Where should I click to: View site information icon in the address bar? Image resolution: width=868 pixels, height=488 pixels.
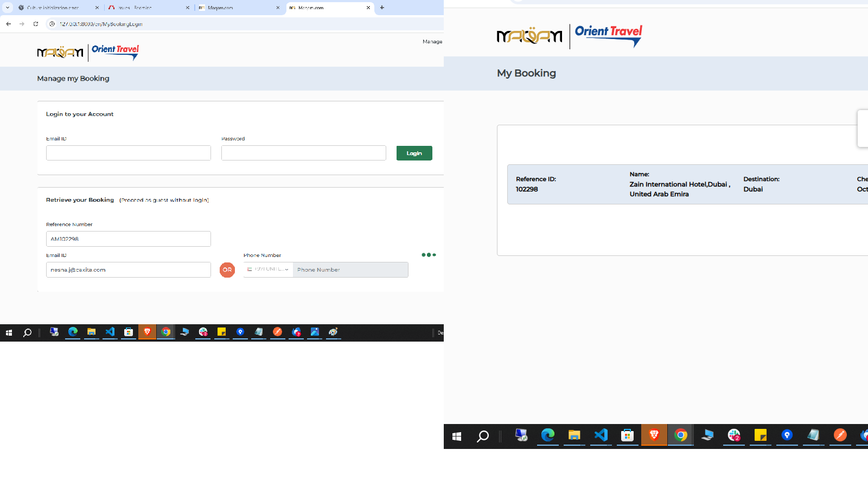point(52,24)
